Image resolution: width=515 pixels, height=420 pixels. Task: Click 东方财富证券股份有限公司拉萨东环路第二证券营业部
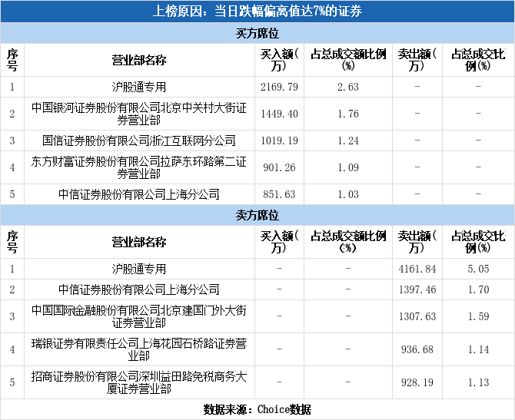click(x=139, y=167)
